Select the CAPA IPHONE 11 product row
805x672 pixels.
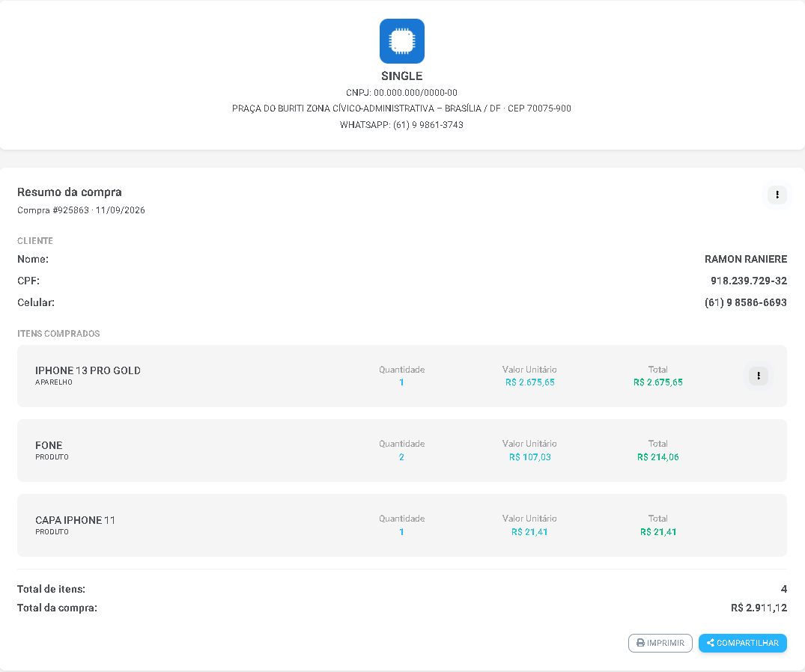click(x=402, y=525)
